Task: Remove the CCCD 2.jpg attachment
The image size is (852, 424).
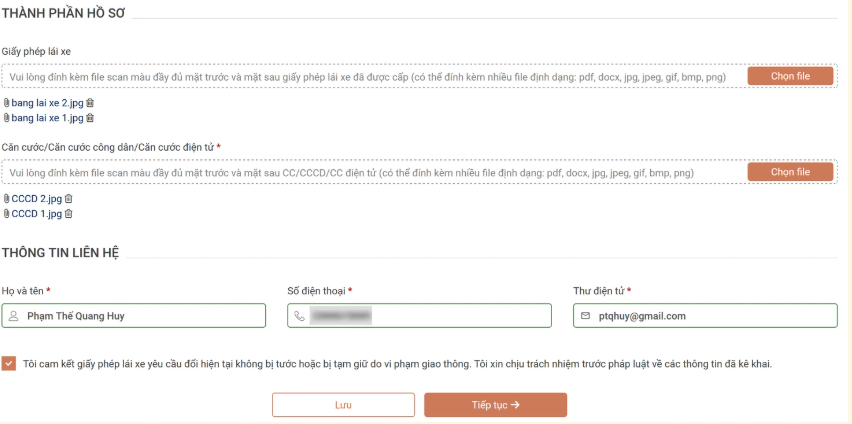Action: pyautogui.click(x=69, y=199)
